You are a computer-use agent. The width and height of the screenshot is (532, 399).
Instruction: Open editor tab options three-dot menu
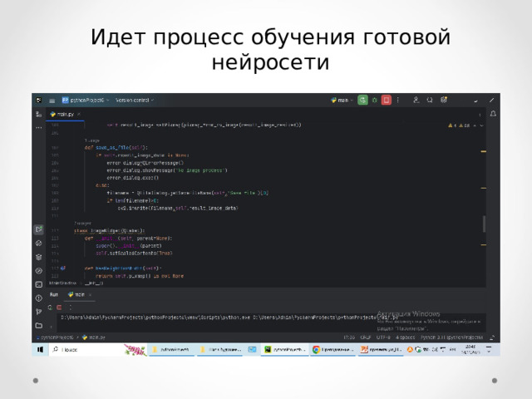point(480,115)
